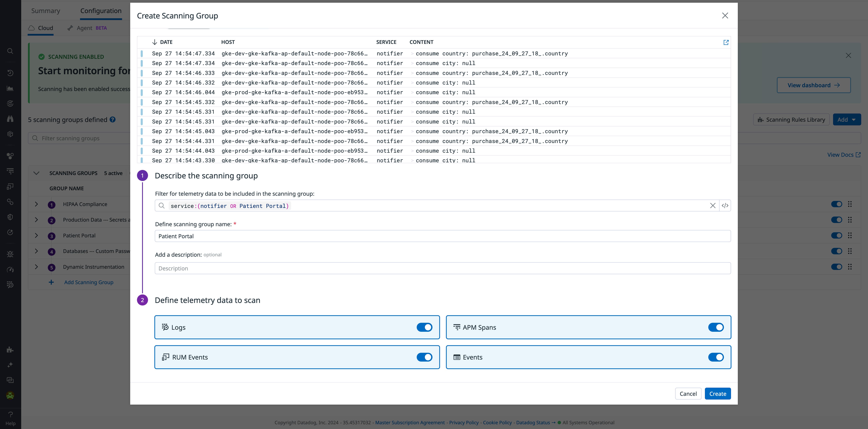Viewport: 868px width, 429px height.
Task: Expand the HIPAA Compliance scanning group row
Action: pos(36,204)
